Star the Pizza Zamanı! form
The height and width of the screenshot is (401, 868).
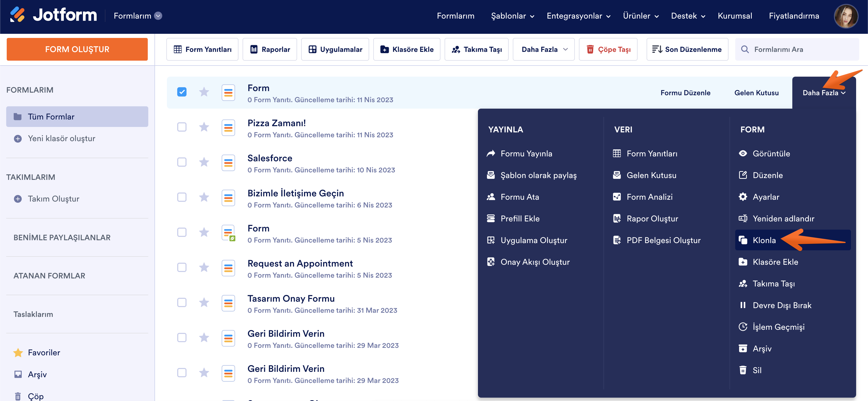tap(204, 127)
